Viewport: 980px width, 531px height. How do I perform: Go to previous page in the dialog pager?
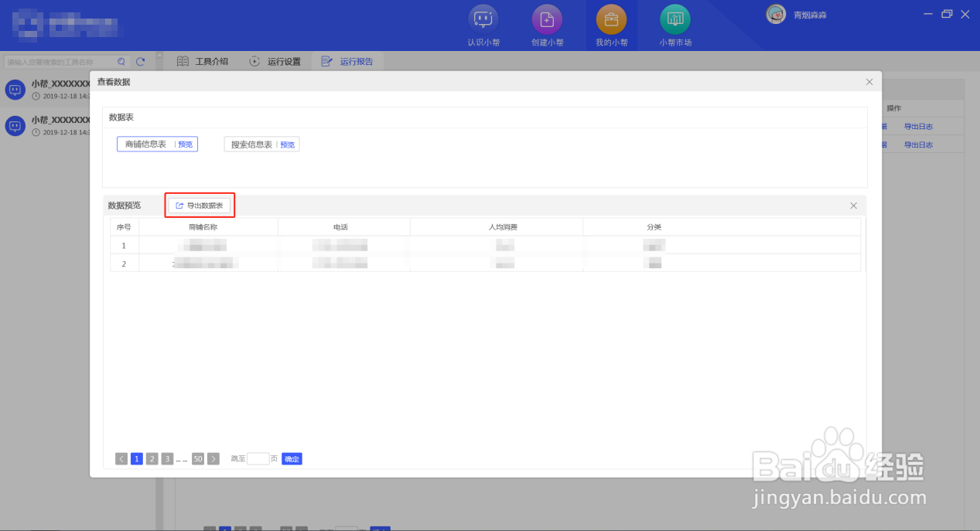(x=121, y=459)
